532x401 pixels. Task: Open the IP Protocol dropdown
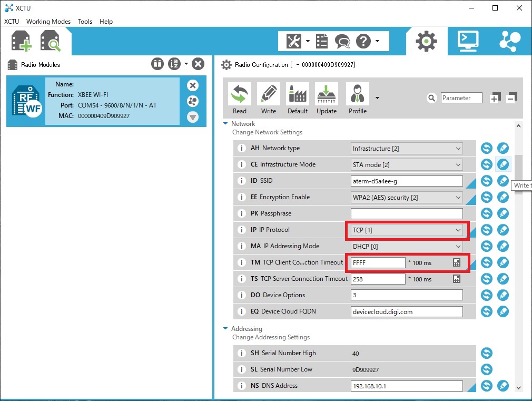407,230
